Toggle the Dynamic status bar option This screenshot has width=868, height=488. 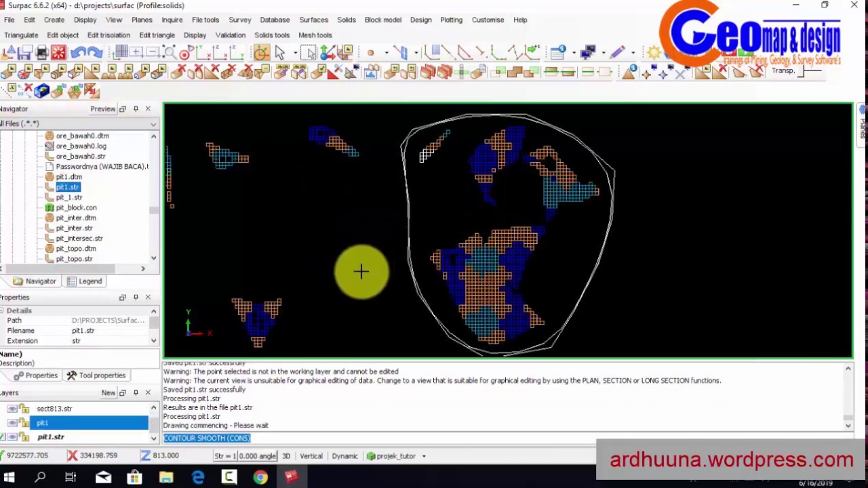344,456
